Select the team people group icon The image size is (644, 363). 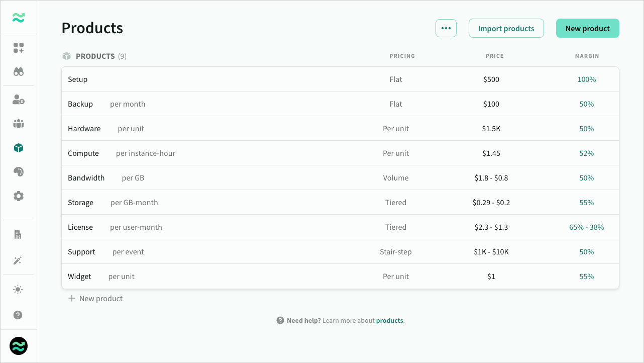(x=19, y=124)
